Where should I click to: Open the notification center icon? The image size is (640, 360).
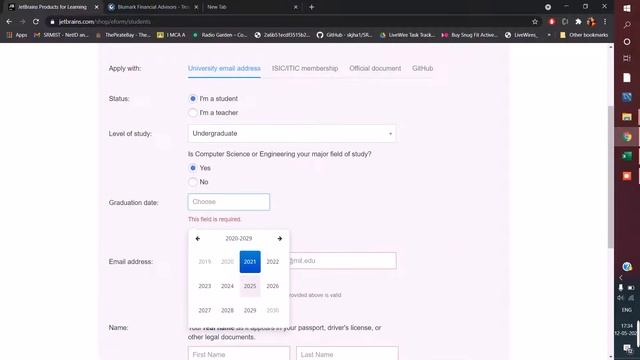[x=627, y=348]
